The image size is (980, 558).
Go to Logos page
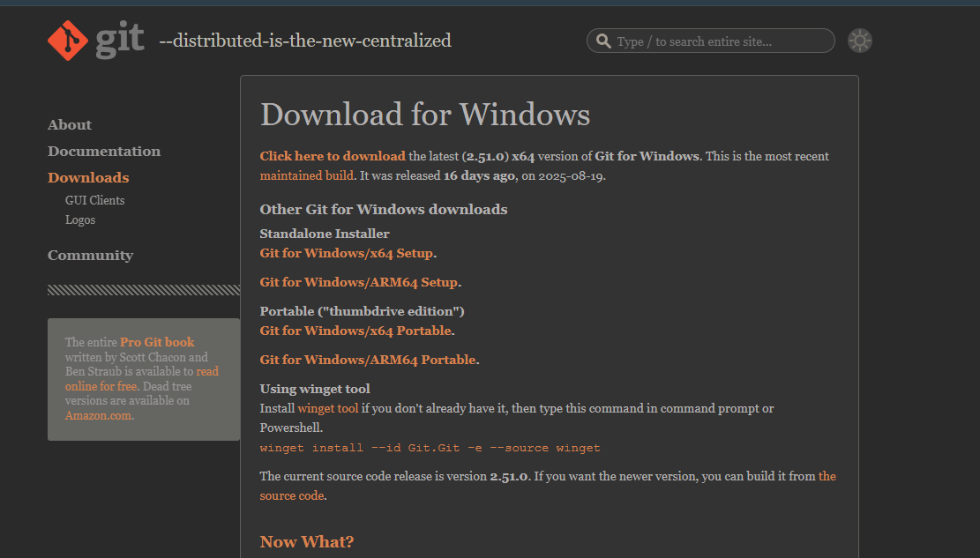point(80,220)
